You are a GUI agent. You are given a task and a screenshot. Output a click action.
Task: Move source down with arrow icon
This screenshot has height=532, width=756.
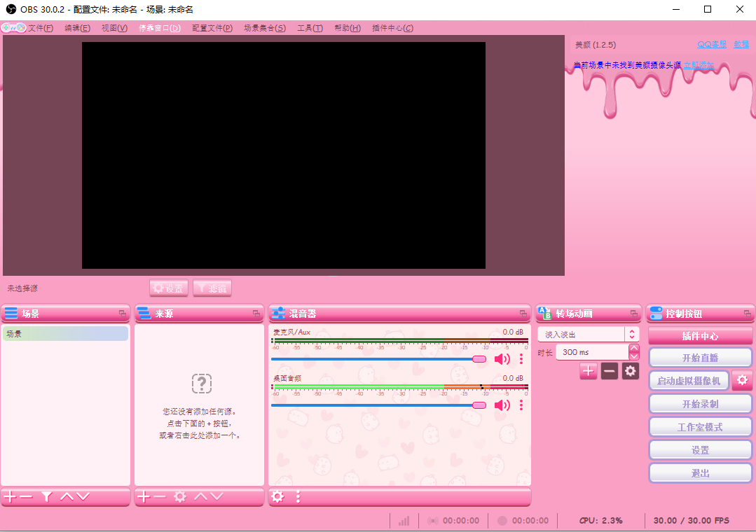(217, 496)
